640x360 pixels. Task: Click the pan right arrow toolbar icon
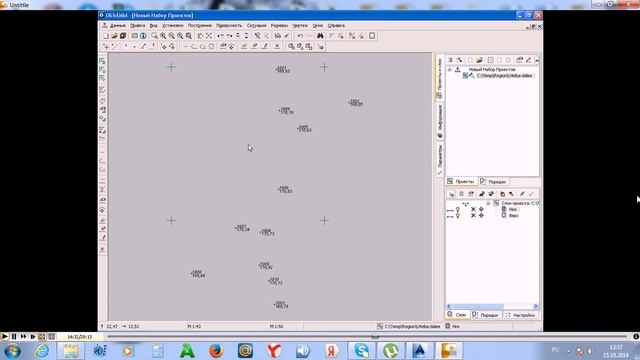[x=229, y=36]
